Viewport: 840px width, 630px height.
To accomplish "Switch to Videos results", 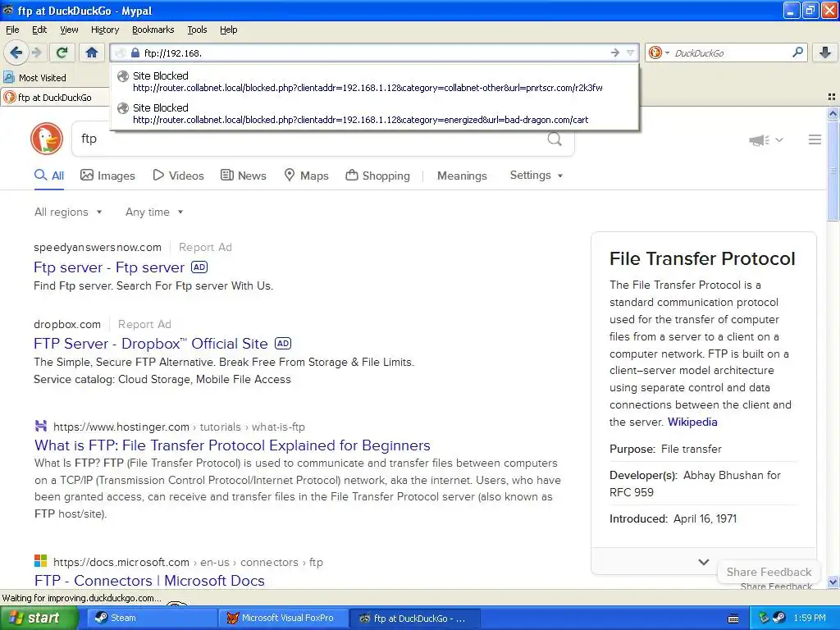I will coord(178,176).
